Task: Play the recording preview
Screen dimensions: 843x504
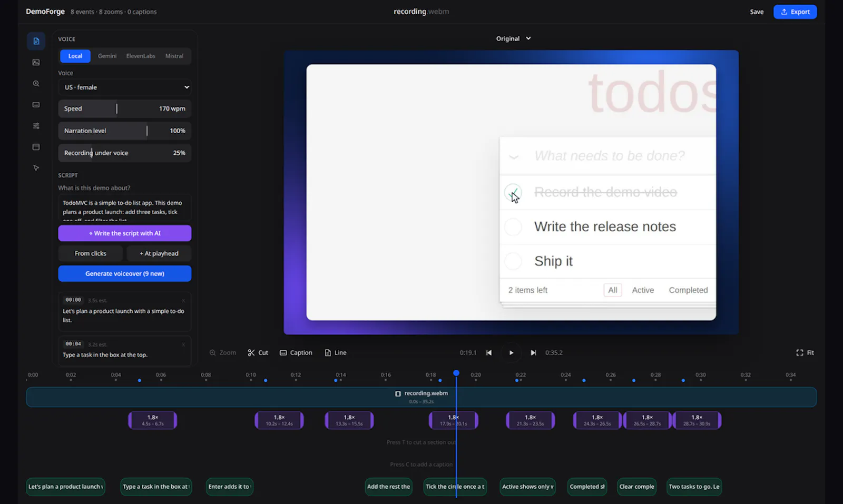Action: (511, 353)
